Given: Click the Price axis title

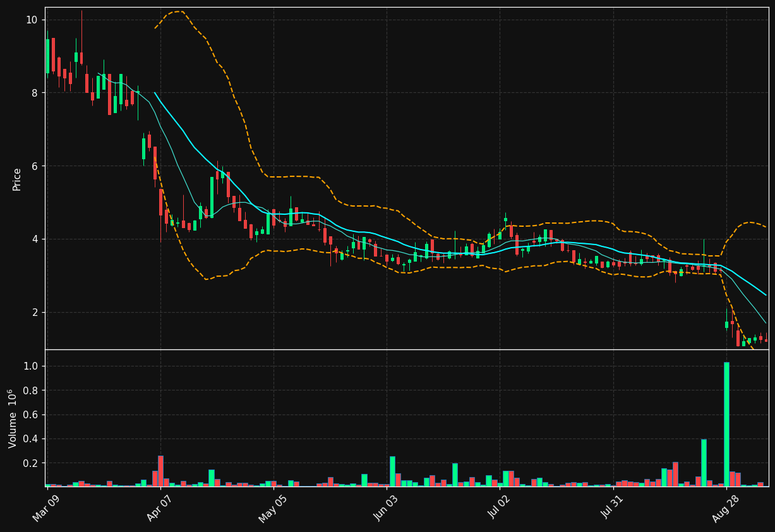Looking at the screenshot, I should pos(17,179).
